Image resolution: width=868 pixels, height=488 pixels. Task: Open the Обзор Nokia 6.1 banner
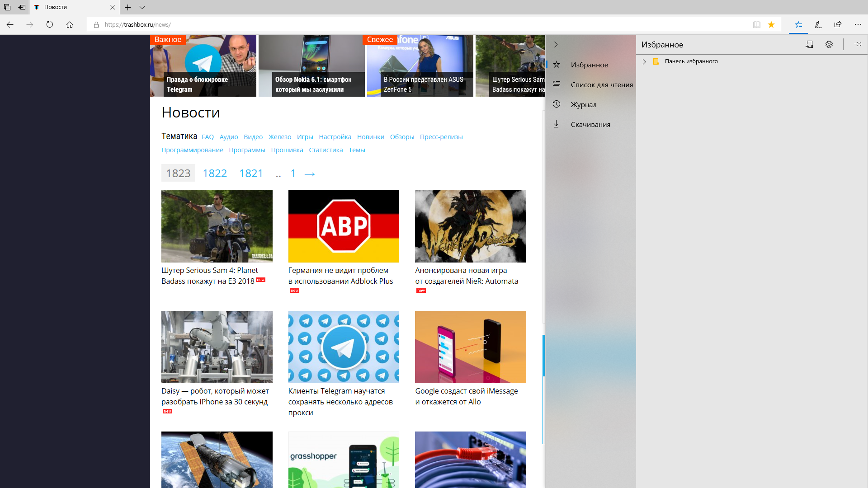coord(311,66)
